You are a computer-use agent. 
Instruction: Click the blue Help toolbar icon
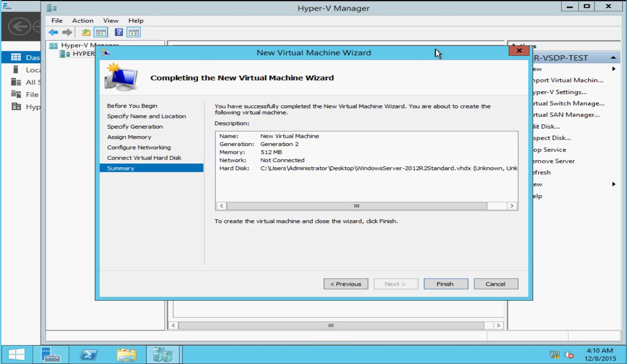(x=119, y=32)
